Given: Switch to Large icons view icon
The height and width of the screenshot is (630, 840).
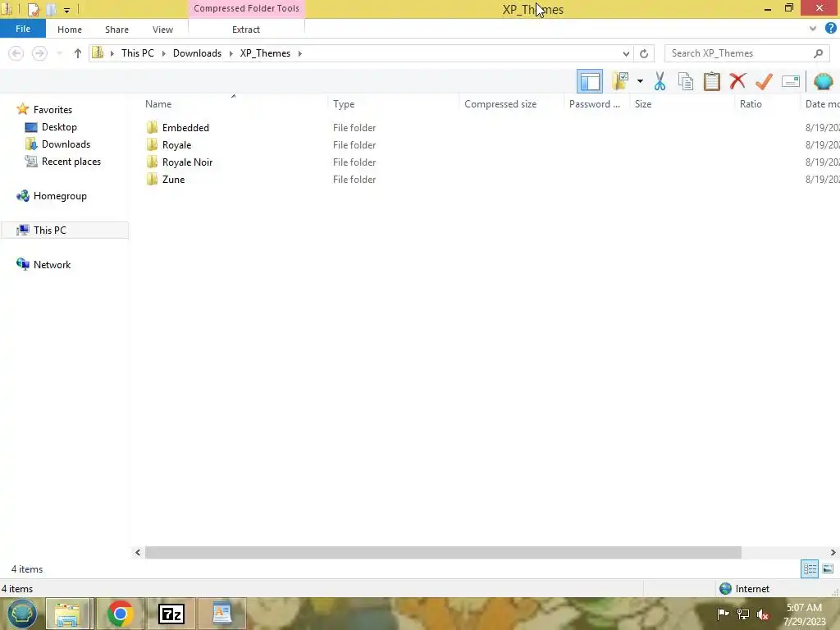Looking at the screenshot, I should 828,569.
